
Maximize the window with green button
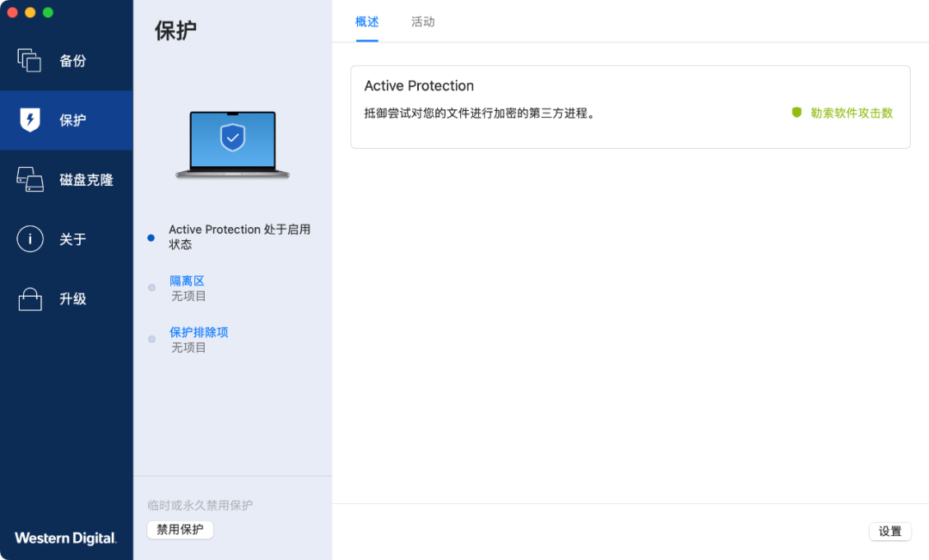pyautogui.click(x=48, y=12)
